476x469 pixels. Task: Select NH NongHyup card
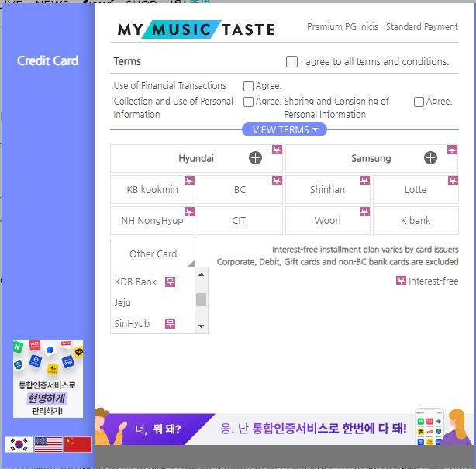tap(153, 221)
